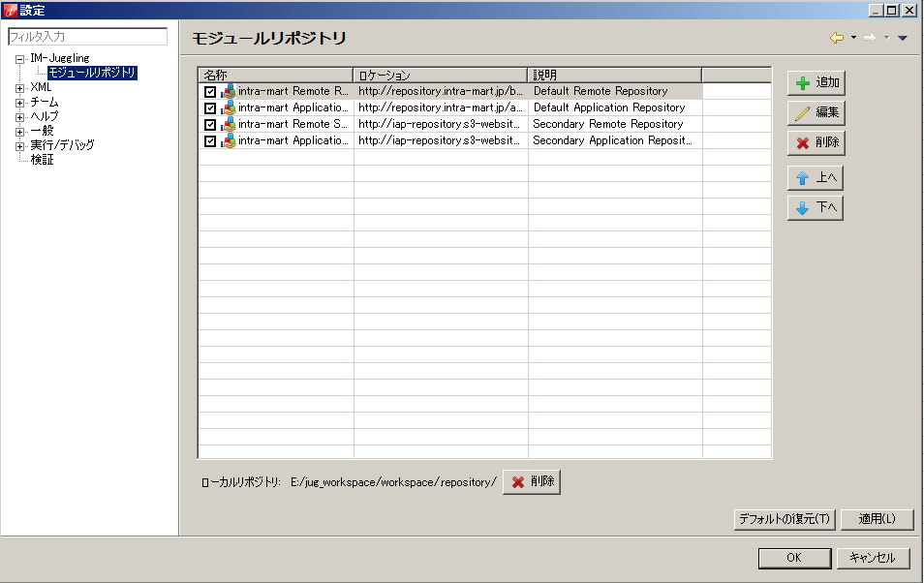924x583 pixels.
Task: Expand the 実行/デバッグ tree node
Action: coord(20,146)
